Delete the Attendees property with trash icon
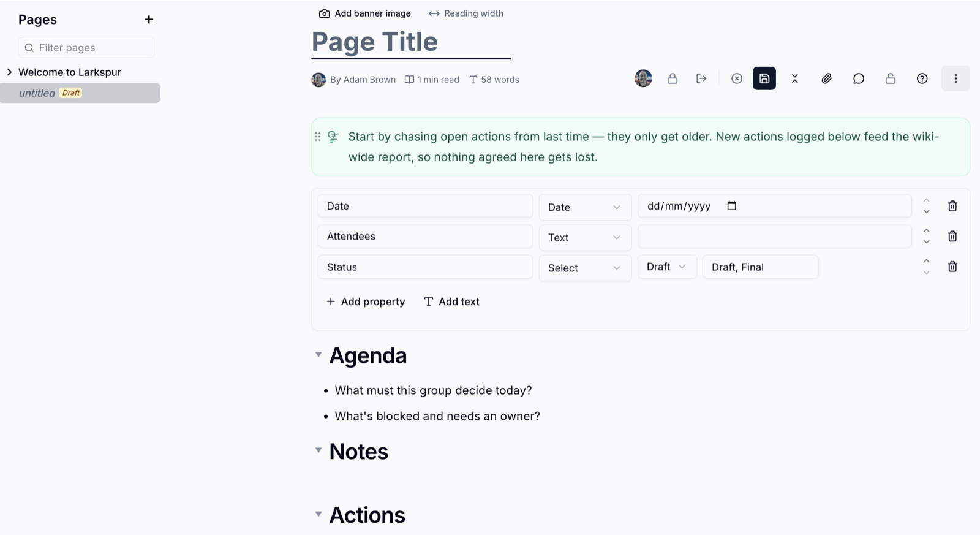The image size is (980, 535). 952,236
